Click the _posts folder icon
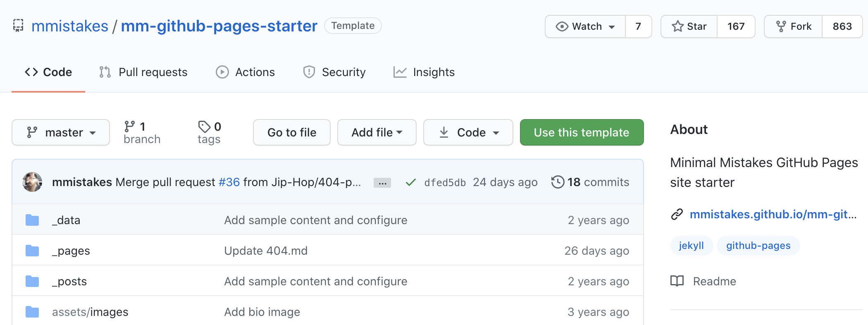 (32, 281)
